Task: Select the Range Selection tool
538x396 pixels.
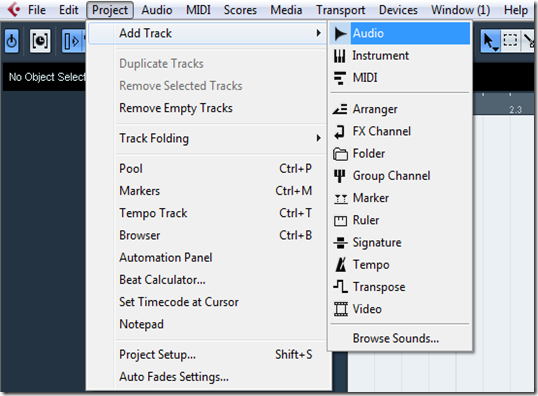Action: [x=510, y=41]
